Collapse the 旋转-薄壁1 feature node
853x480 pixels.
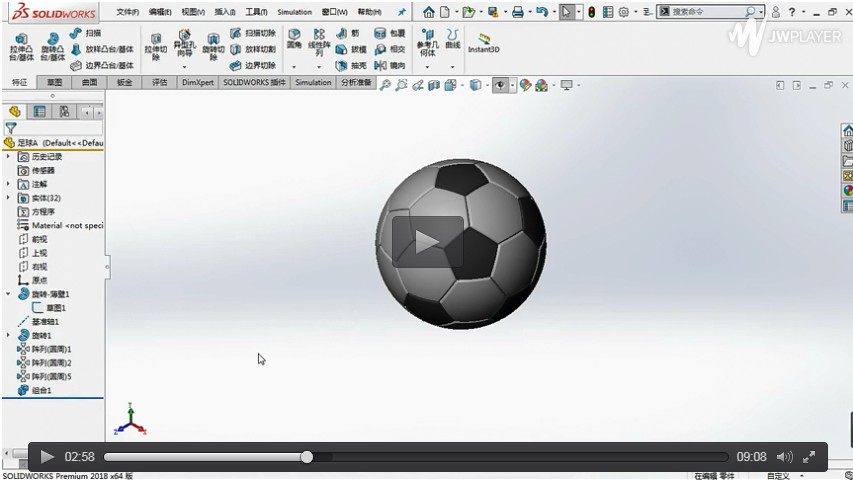[9, 294]
